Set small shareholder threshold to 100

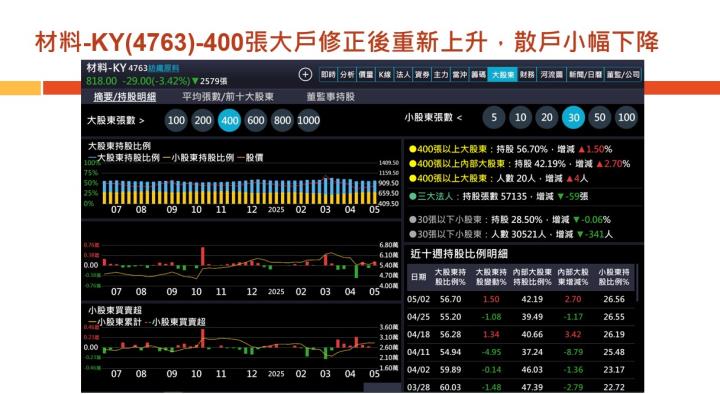(x=626, y=118)
